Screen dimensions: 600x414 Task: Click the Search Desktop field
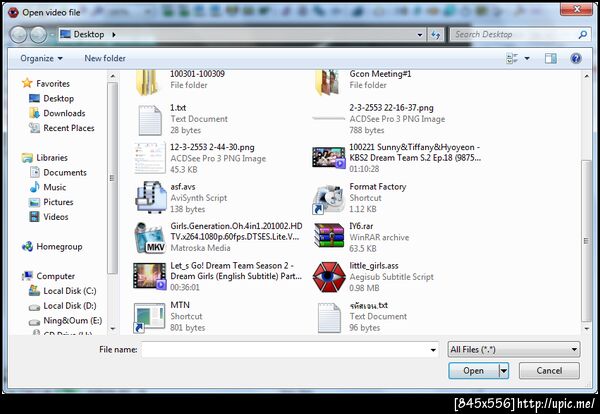coord(514,35)
